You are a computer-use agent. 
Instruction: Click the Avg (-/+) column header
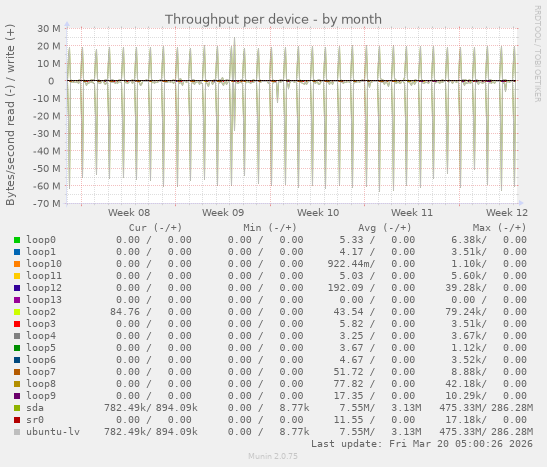point(385,228)
